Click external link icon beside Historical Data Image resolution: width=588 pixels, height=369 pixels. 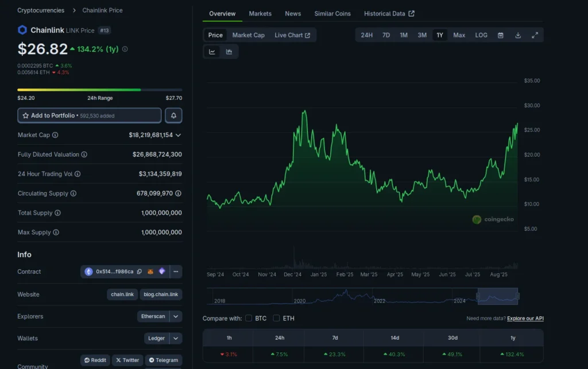tap(411, 14)
